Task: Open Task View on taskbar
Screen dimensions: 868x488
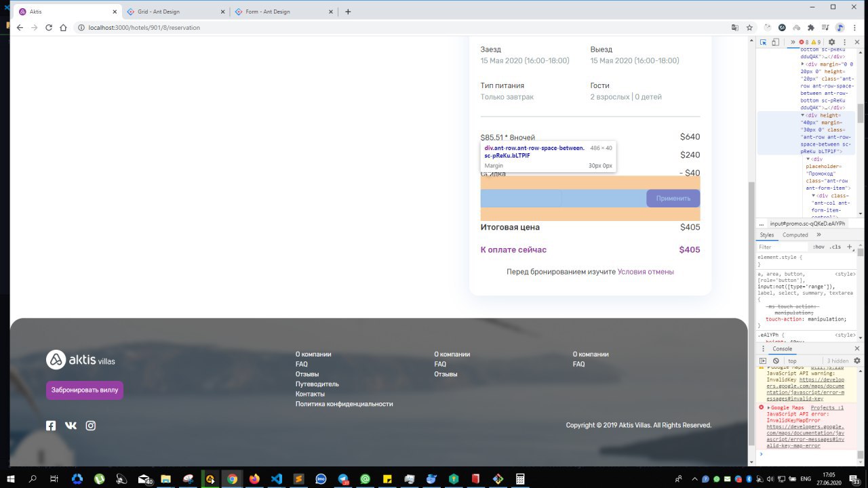Action: [x=54, y=479]
